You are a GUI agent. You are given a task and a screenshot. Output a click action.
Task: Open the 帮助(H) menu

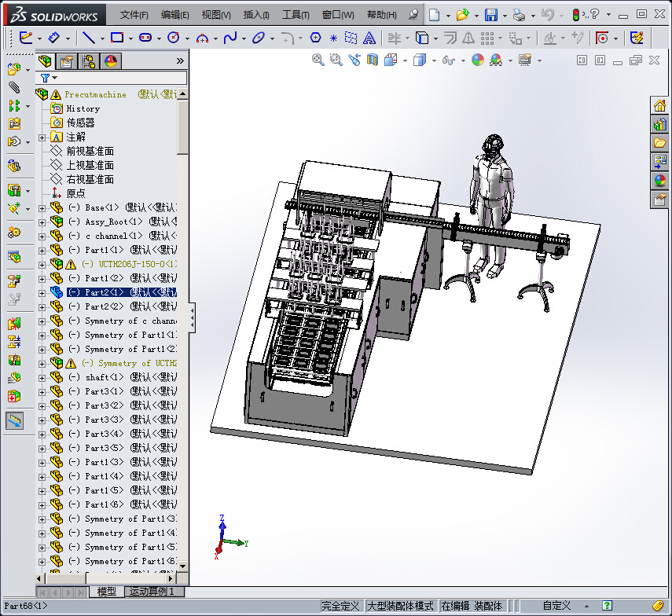381,15
